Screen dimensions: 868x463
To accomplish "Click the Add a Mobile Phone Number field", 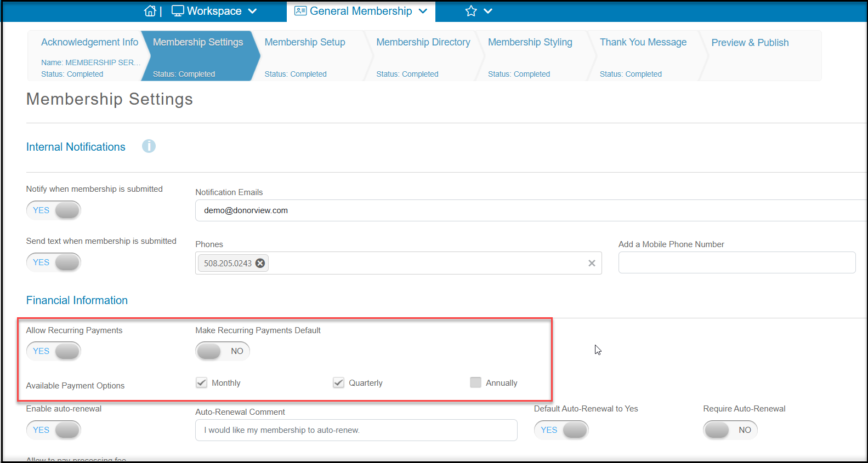I will point(737,262).
